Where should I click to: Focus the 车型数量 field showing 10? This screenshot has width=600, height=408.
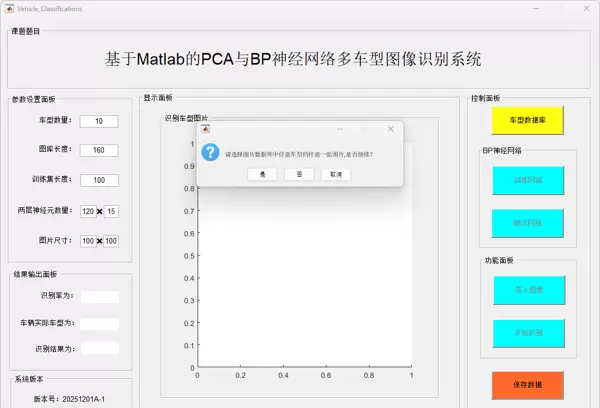point(99,121)
